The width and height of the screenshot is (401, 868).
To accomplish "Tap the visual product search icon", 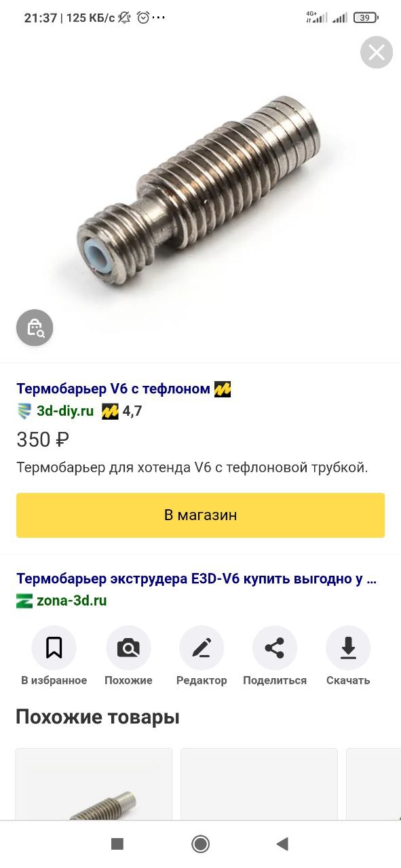I will pyautogui.click(x=35, y=328).
